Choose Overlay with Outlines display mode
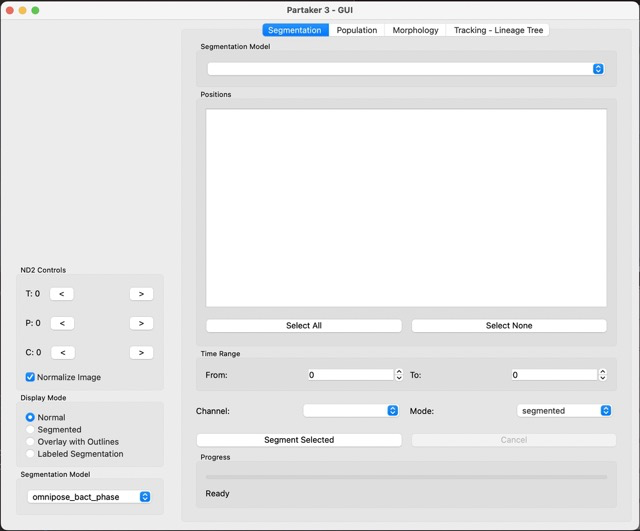 pyautogui.click(x=30, y=441)
